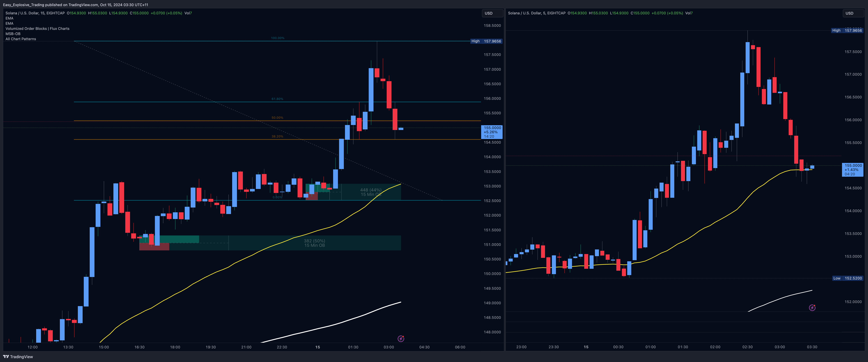Click the current price label showing +5.26%
The width and height of the screenshot is (868, 362).
click(x=492, y=132)
